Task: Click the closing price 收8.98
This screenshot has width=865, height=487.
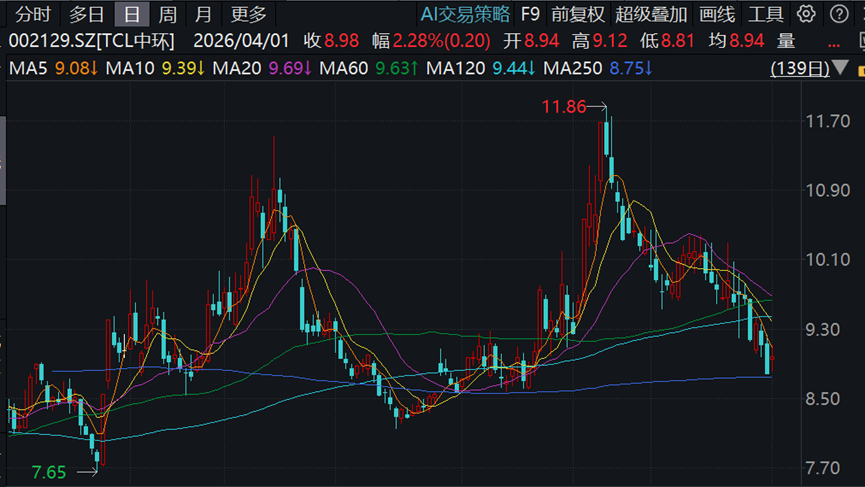Action: coord(331,41)
